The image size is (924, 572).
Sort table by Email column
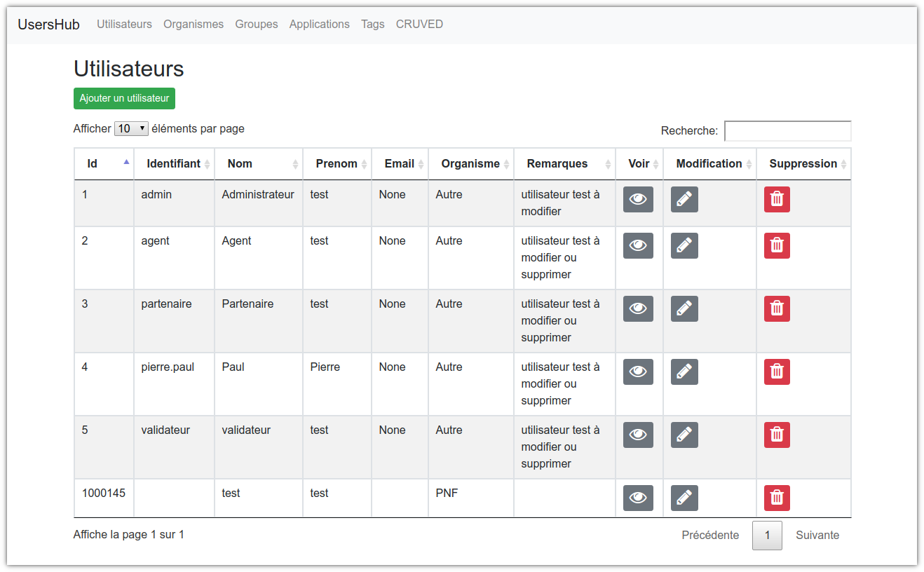[400, 164]
